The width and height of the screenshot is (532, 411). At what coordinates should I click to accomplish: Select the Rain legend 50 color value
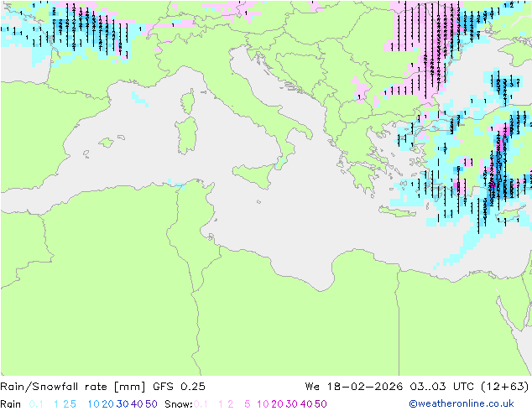(151, 404)
